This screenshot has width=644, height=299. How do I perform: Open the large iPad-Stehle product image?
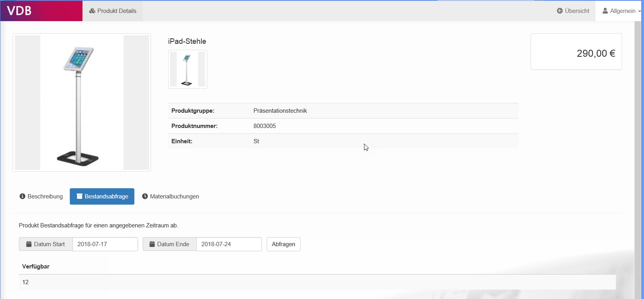pyautogui.click(x=82, y=103)
